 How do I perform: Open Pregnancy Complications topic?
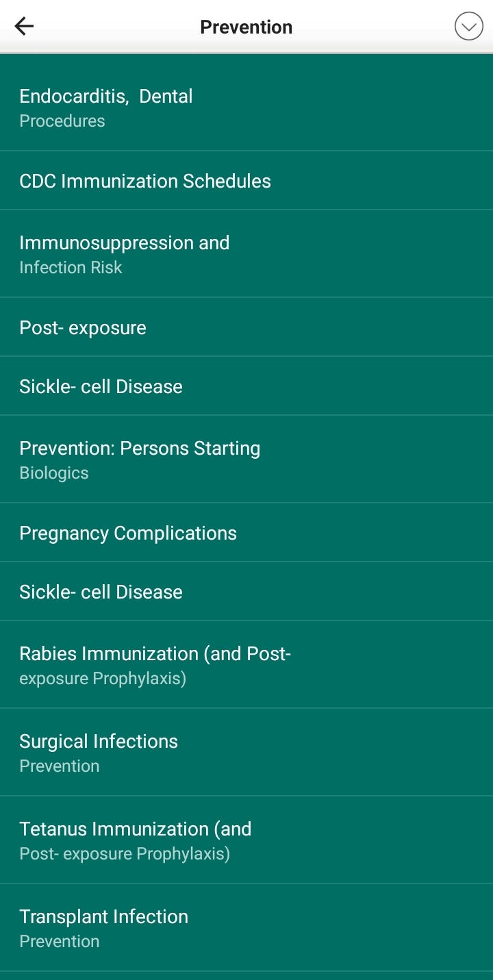128,533
